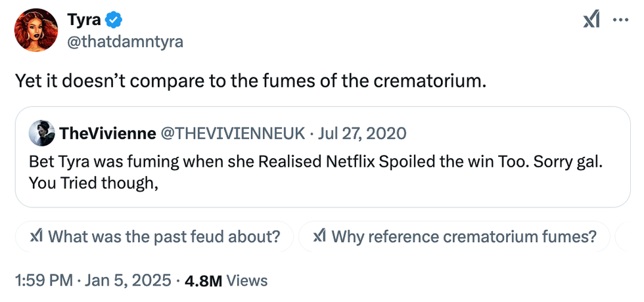This screenshot has height=302, width=644.
Task: Select TheVivienne display name in quote
Action: 108,134
